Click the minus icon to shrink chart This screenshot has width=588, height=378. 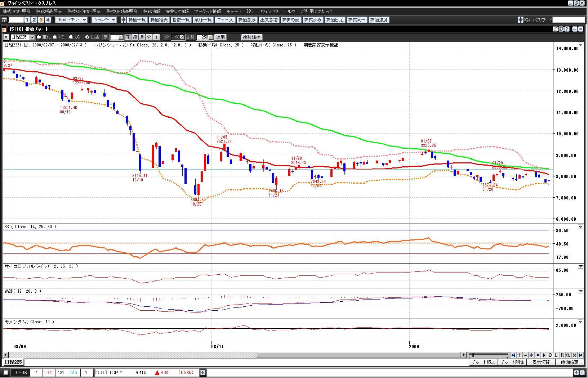pos(525,355)
